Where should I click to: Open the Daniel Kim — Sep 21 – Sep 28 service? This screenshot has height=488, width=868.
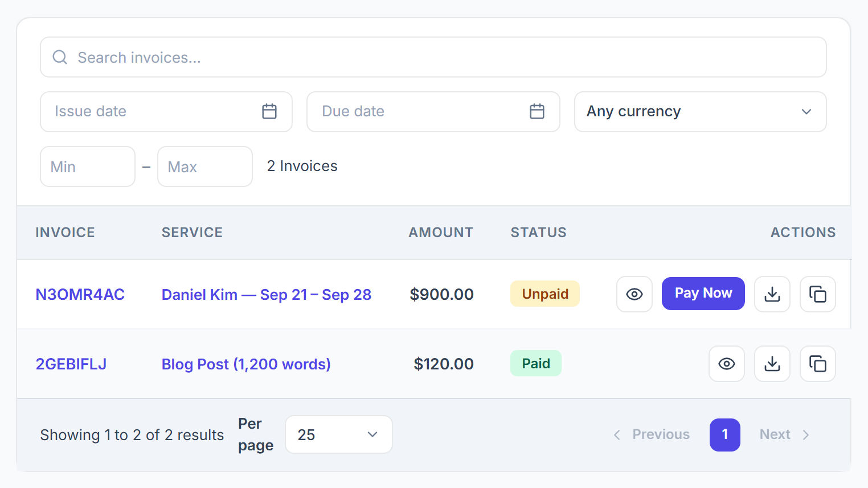pyautogui.click(x=267, y=295)
